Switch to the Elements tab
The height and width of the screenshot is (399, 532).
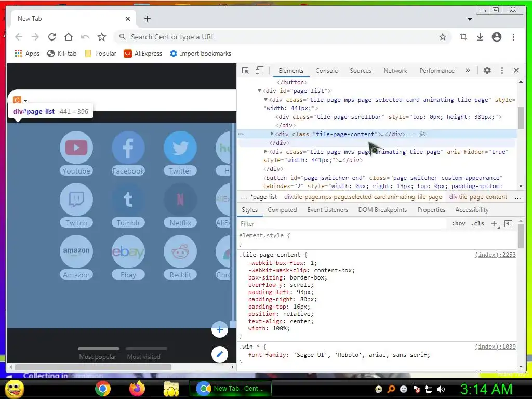(291, 71)
